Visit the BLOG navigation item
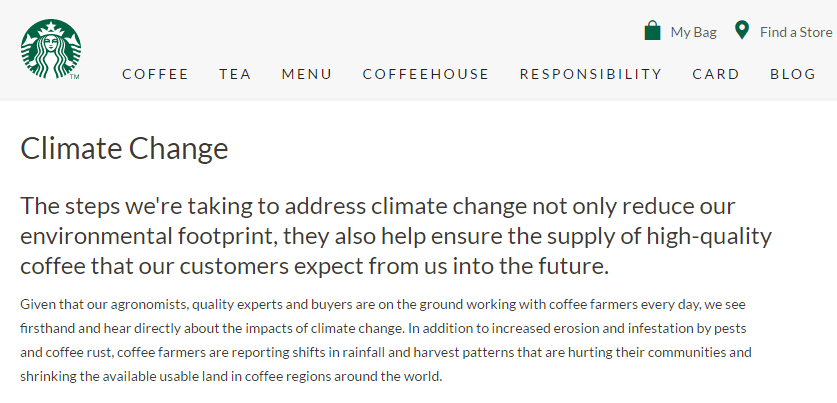837x403 pixels. 793,74
